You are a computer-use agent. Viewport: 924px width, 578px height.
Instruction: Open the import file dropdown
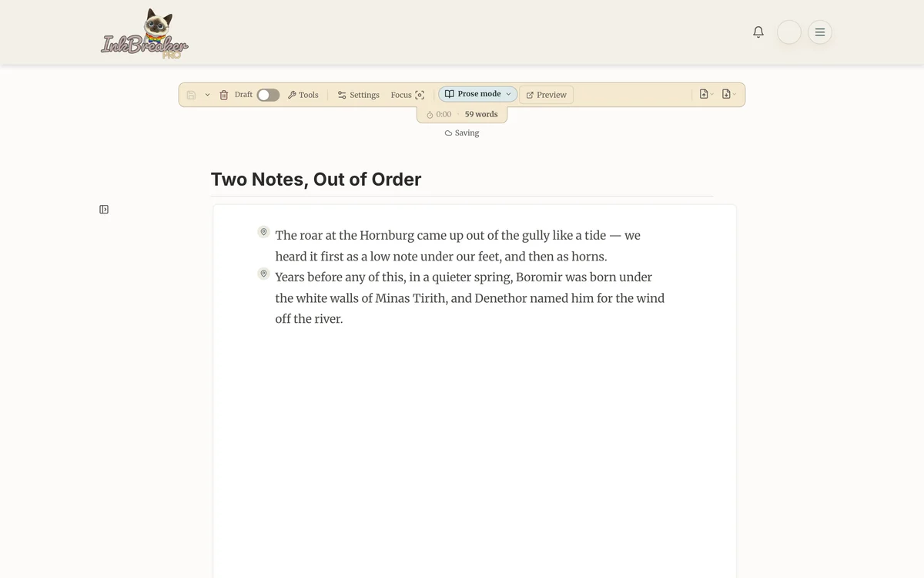[706, 94]
